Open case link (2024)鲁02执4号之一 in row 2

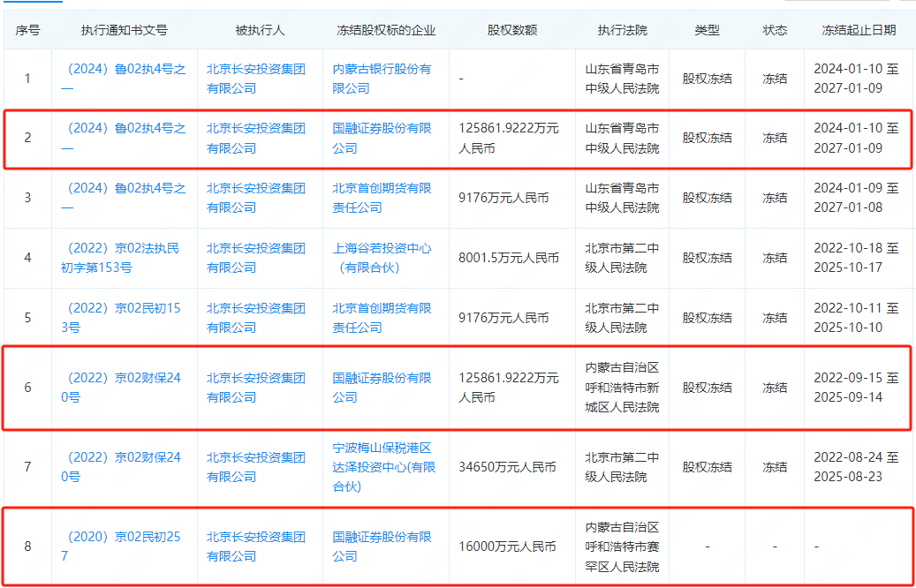tap(124, 139)
